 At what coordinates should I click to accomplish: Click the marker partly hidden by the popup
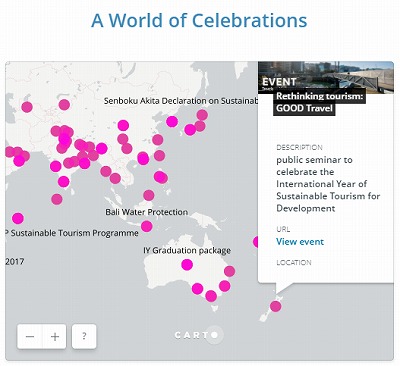pyautogui.click(x=256, y=242)
